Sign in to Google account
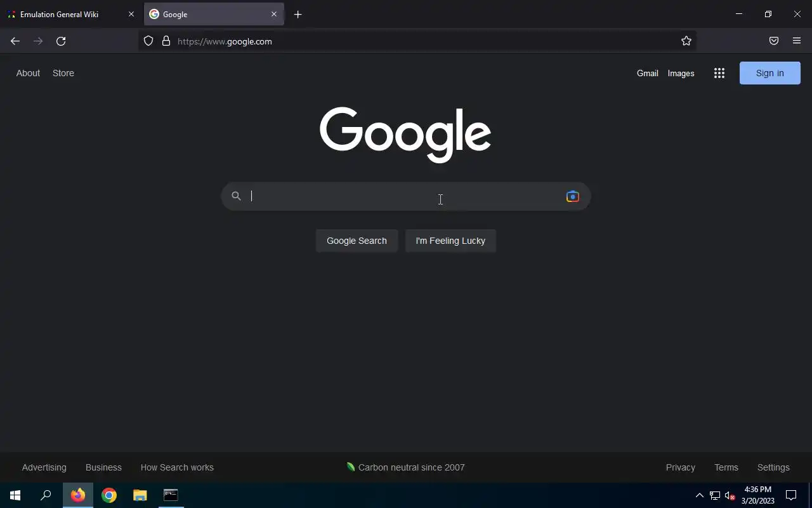Screen dimensions: 812x508 pos(769,73)
